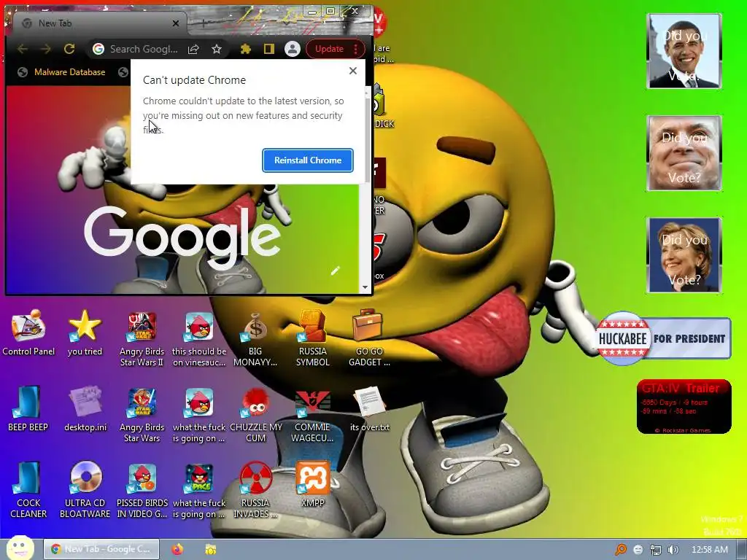The height and width of the screenshot is (560, 747).
Task: Launch Angry Birds Star Wars shortcut
Action: pyautogui.click(x=142, y=415)
